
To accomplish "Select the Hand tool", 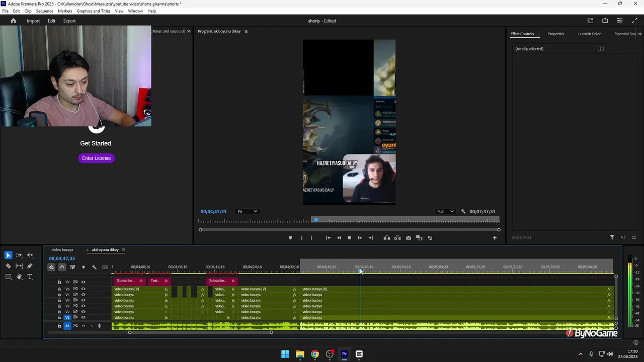I will (19, 277).
